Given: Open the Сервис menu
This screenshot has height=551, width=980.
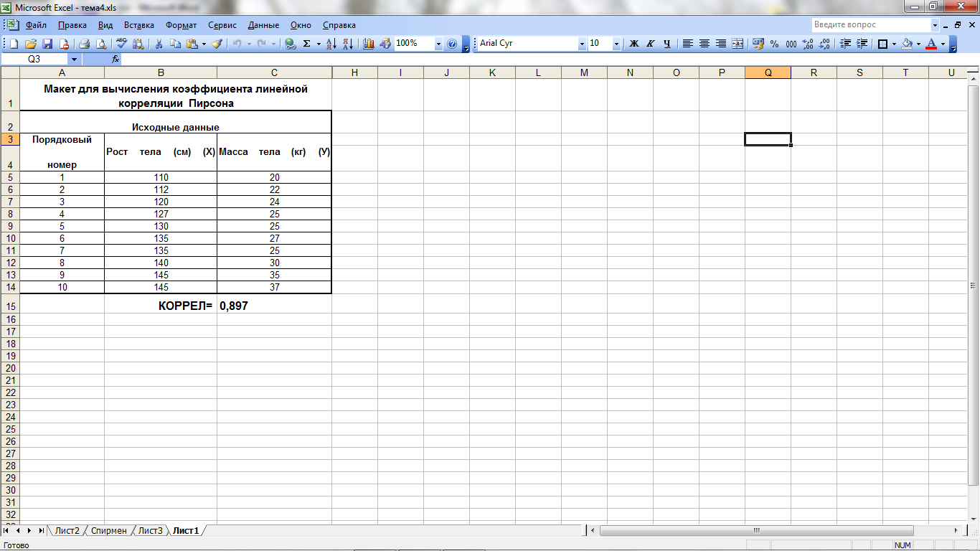Looking at the screenshot, I should tap(222, 25).
